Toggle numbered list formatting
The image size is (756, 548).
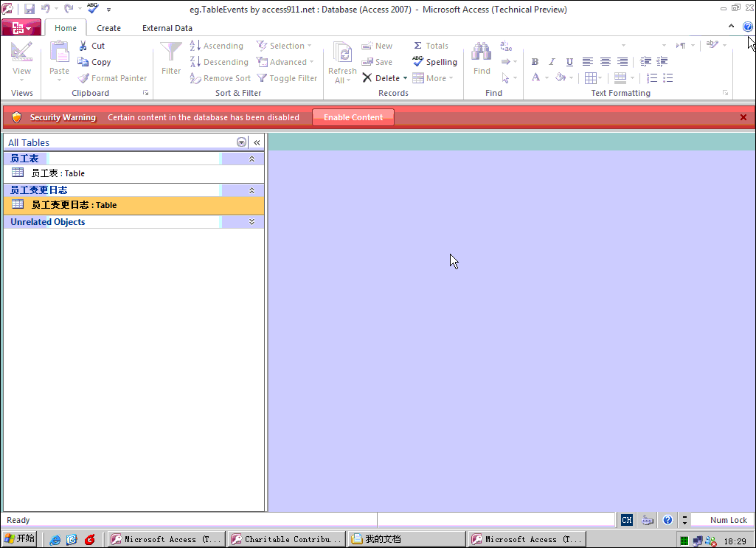coord(651,78)
